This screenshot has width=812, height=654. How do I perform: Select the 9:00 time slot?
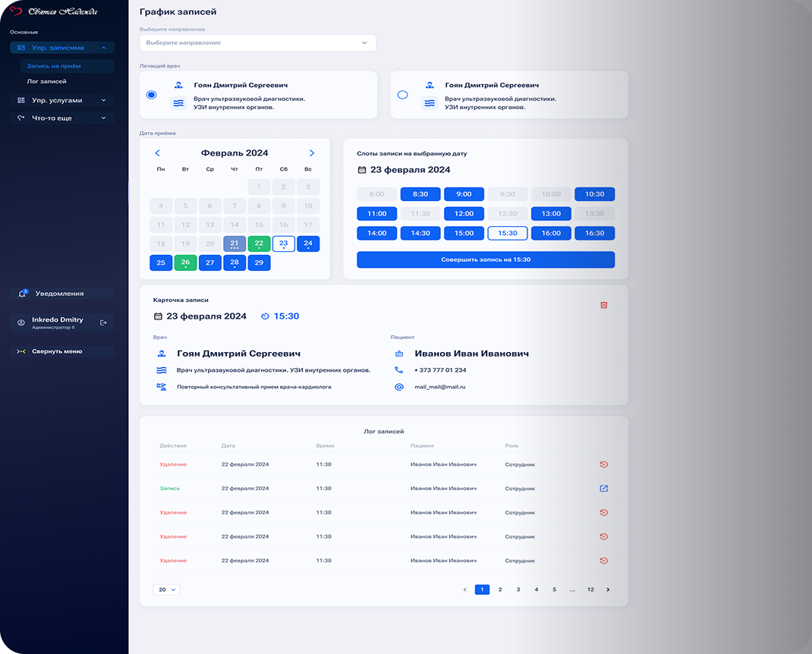click(x=464, y=194)
